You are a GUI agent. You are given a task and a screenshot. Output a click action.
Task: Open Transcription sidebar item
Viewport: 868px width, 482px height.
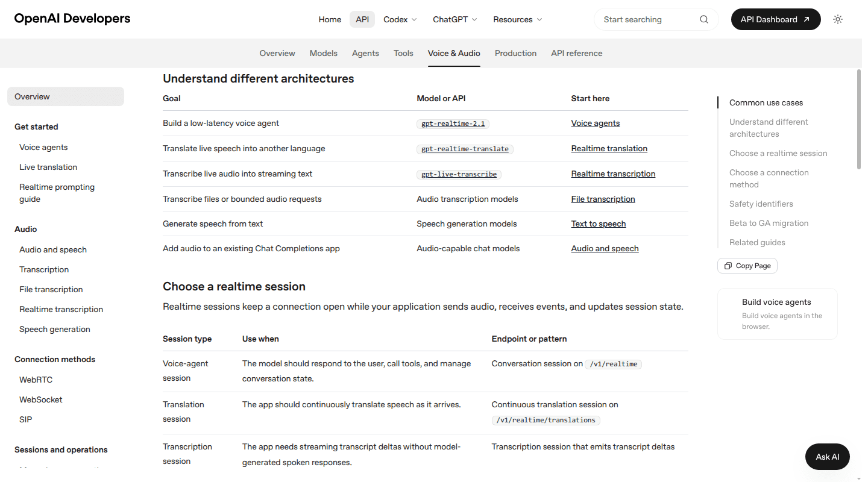click(x=44, y=269)
